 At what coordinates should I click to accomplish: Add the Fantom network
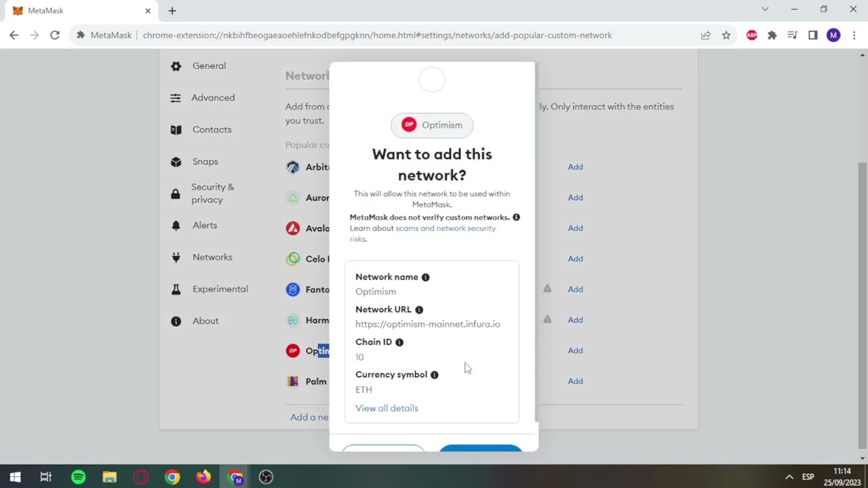tap(575, 289)
